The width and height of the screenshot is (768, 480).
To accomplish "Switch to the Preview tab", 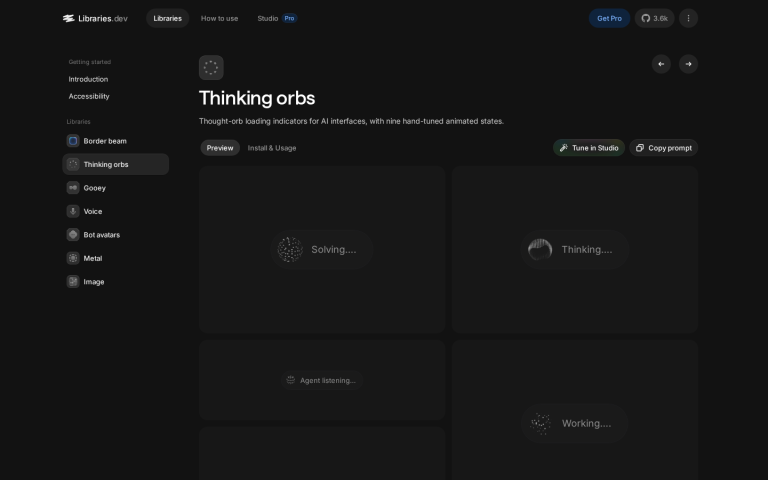I will pyautogui.click(x=220, y=148).
